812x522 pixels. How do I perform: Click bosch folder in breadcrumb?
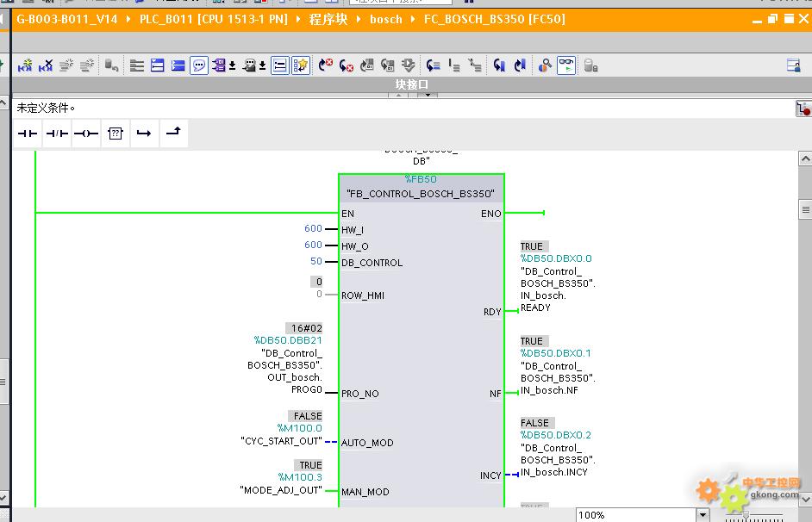tap(386, 19)
